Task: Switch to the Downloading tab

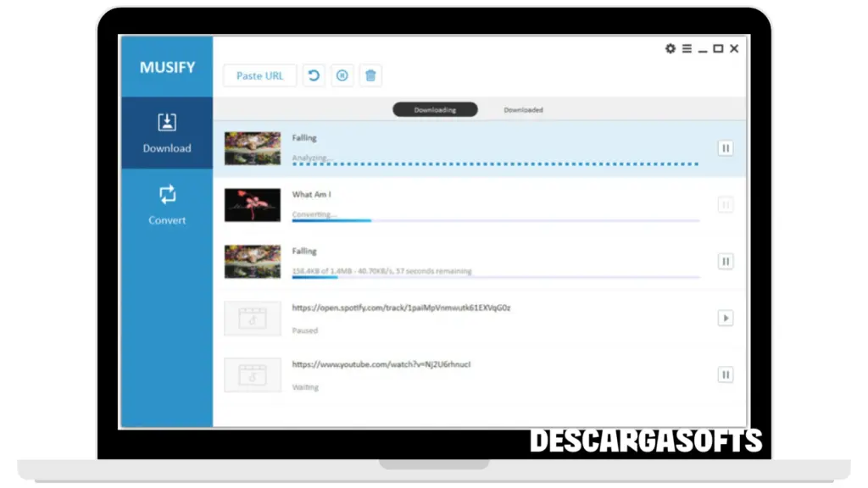Action: pos(435,110)
